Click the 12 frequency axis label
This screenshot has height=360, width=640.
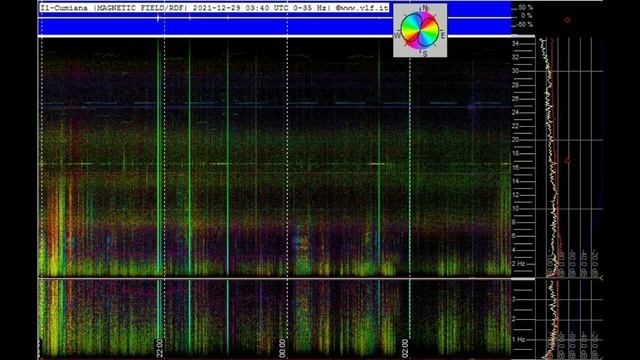[516, 195]
